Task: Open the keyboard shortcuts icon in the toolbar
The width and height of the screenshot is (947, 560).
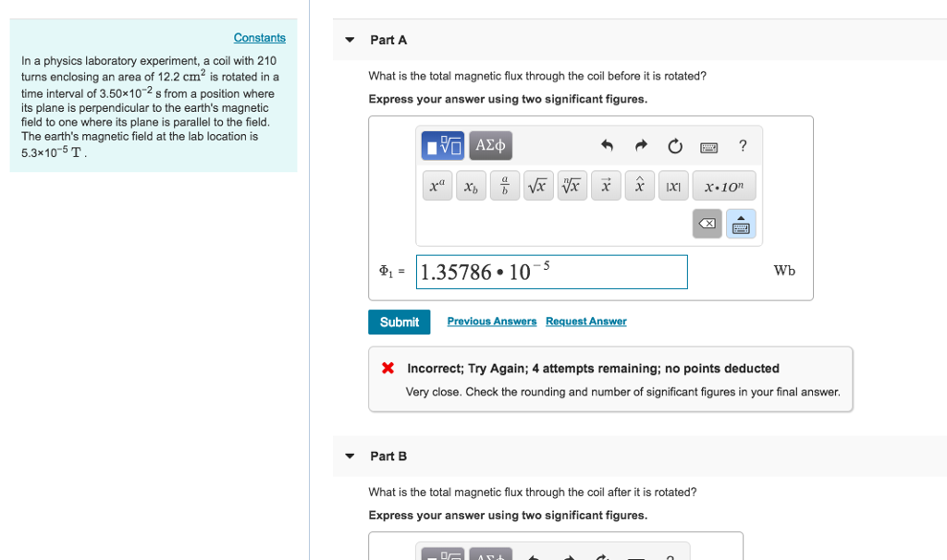Action: 708,146
